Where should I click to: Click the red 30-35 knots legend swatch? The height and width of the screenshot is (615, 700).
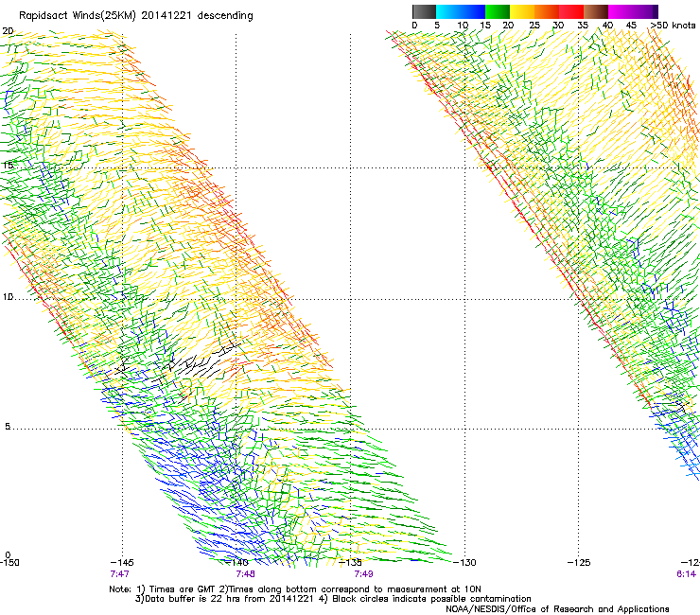click(x=571, y=11)
